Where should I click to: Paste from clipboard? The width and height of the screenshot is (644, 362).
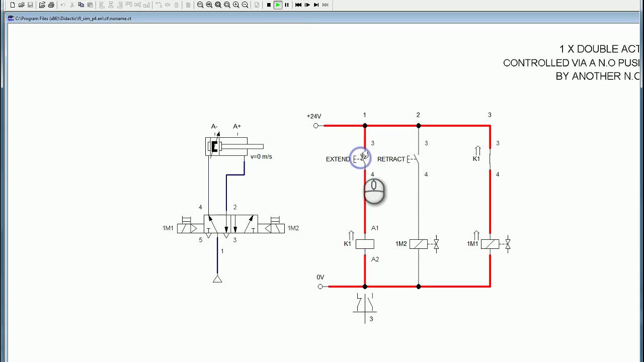90,5
